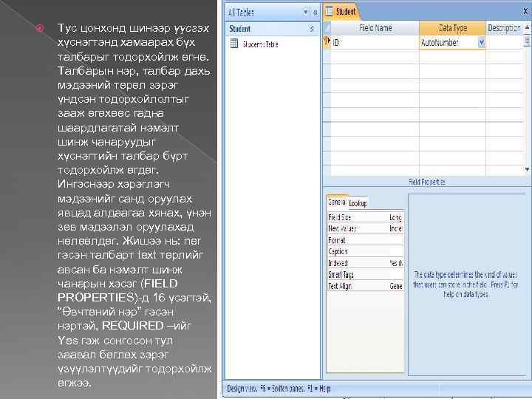Click the Student group header label
Image resolution: width=532 pixels, height=399 pixels.
[x=239, y=29]
